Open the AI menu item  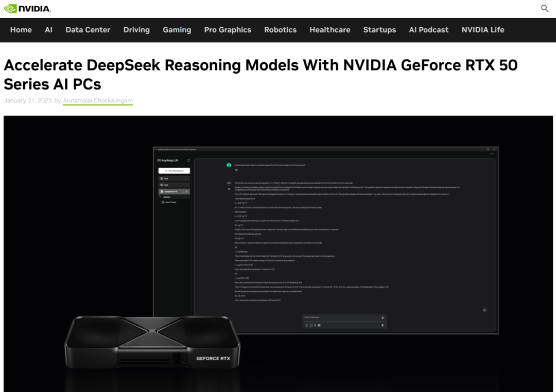[x=48, y=30]
